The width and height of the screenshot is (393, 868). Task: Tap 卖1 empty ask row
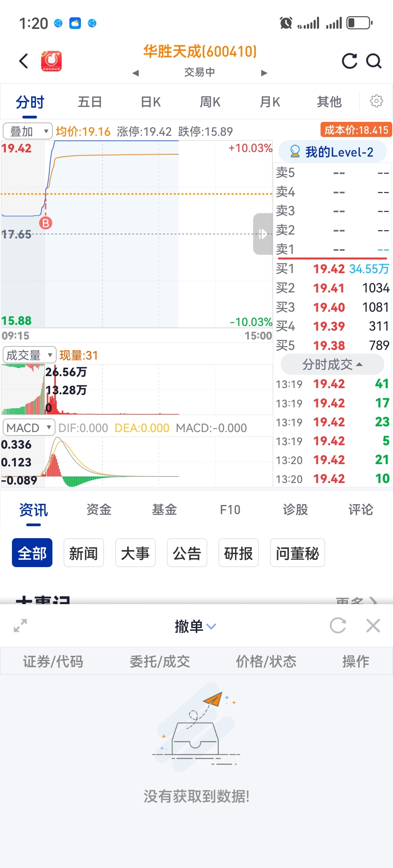click(333, 249)
